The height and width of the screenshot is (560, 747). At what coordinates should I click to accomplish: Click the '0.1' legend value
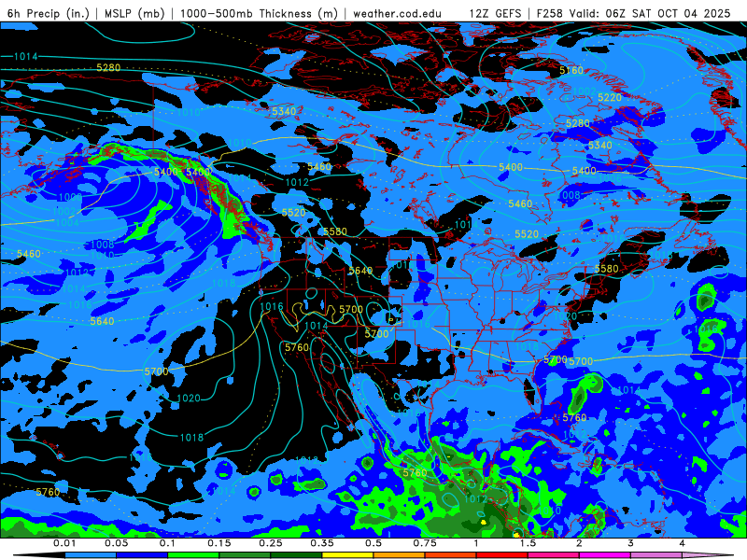(x=167, y=543)
